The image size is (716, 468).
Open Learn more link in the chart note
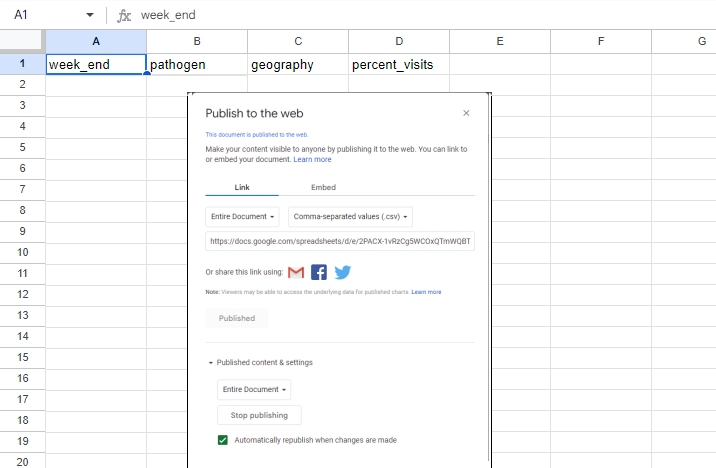[x=426, y=292]
